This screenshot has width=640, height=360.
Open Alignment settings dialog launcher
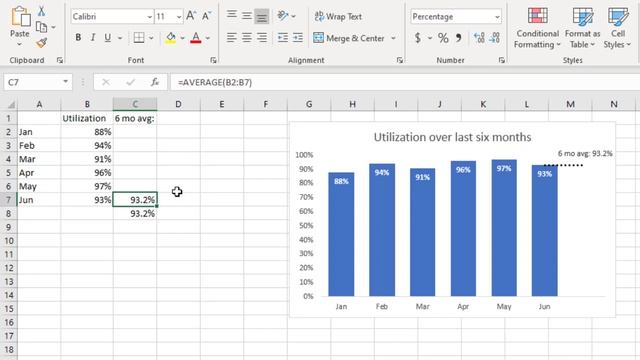[x=399, y=60]
